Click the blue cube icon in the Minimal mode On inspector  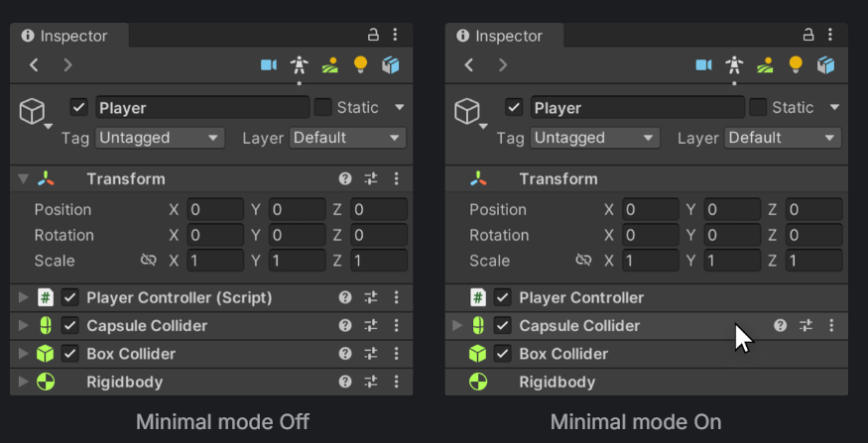click(x=825, y=65)
